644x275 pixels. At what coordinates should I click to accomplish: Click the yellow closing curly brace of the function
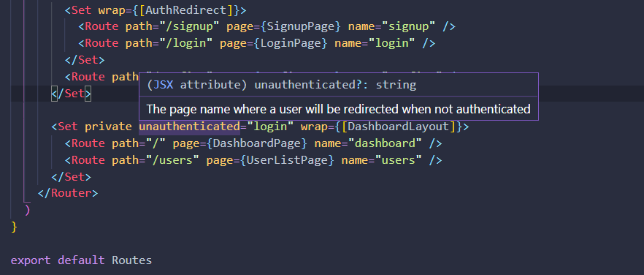pyautogui.click(x=14, y=227)
